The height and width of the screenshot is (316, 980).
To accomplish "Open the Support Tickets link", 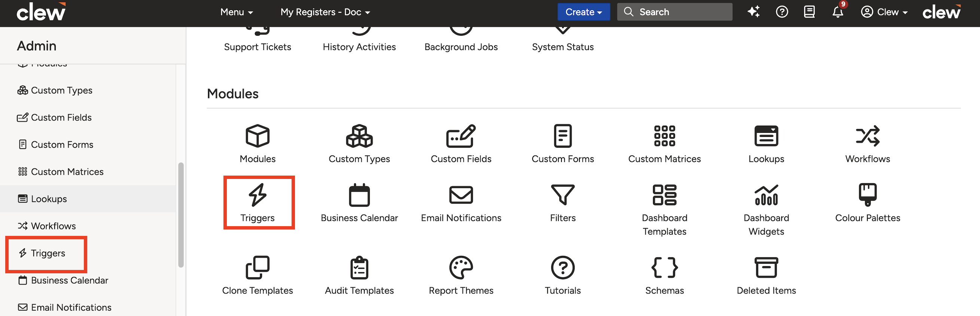I will point(258,47).
